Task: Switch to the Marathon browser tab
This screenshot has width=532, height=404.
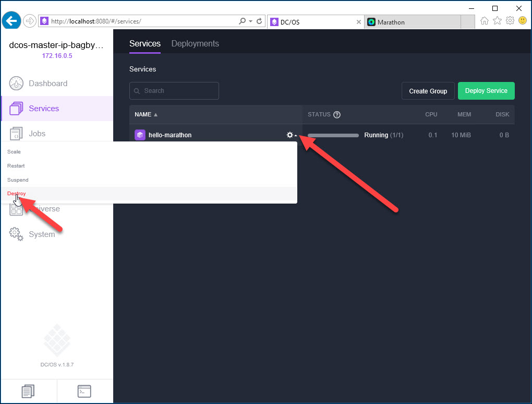Action: click(413, 22)
